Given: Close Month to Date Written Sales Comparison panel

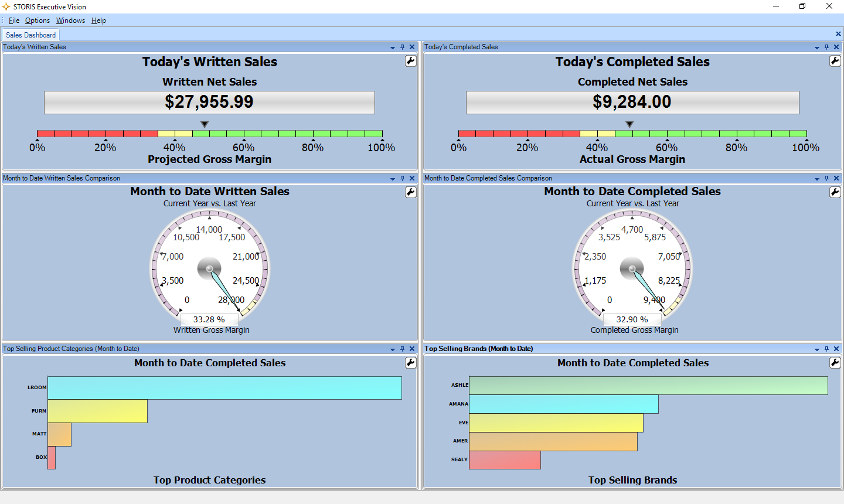Looking at the screenshot, I should [412, 178].
